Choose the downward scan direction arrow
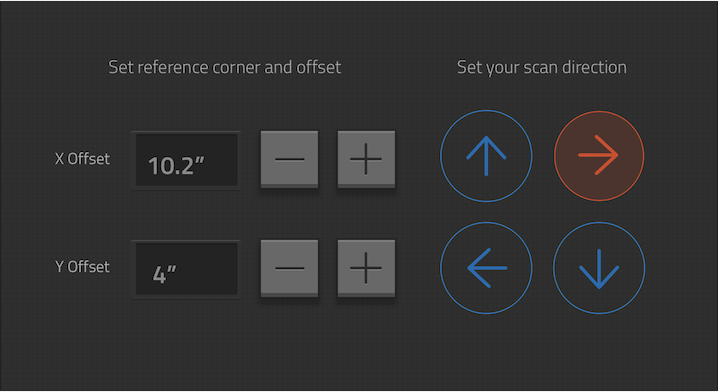 coord(599,268)
